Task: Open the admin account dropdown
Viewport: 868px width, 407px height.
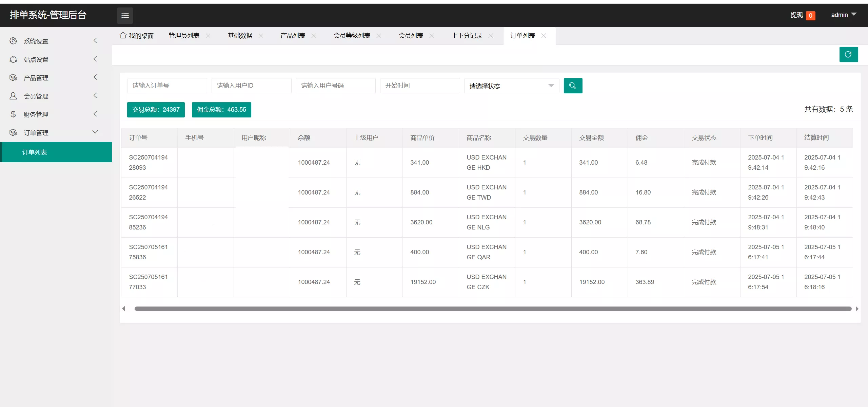Action: click(x=843, y=15)
